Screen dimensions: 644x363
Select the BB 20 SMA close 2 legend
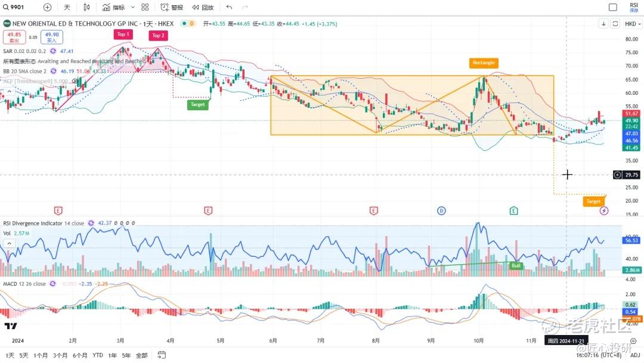(25, 71)
